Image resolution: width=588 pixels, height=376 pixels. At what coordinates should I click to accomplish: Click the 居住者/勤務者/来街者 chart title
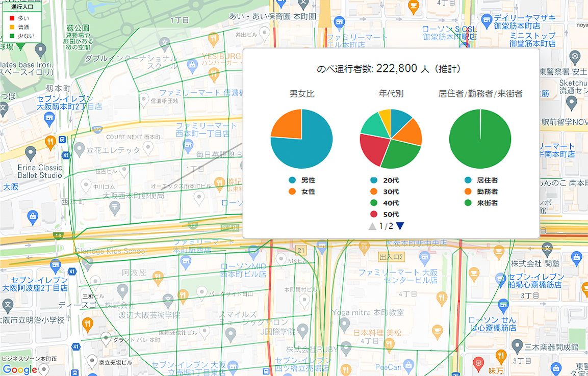tap(480, 94)
